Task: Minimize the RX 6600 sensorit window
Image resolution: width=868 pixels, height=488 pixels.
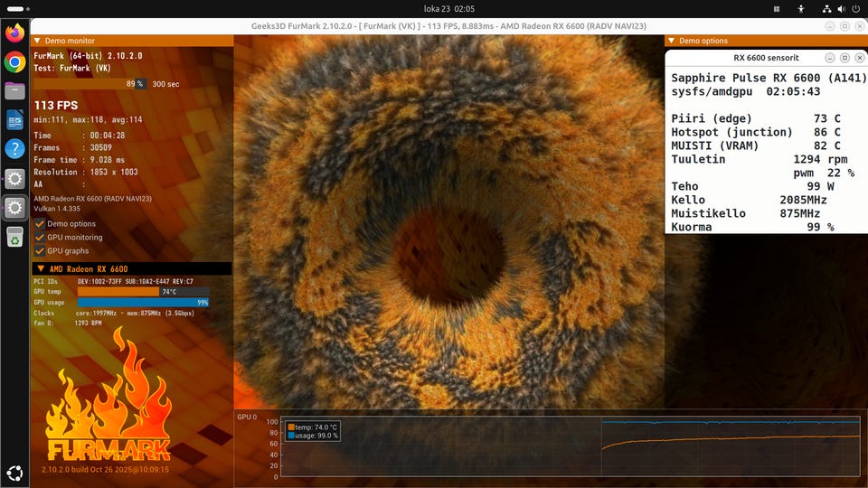Action: (830, 58)
